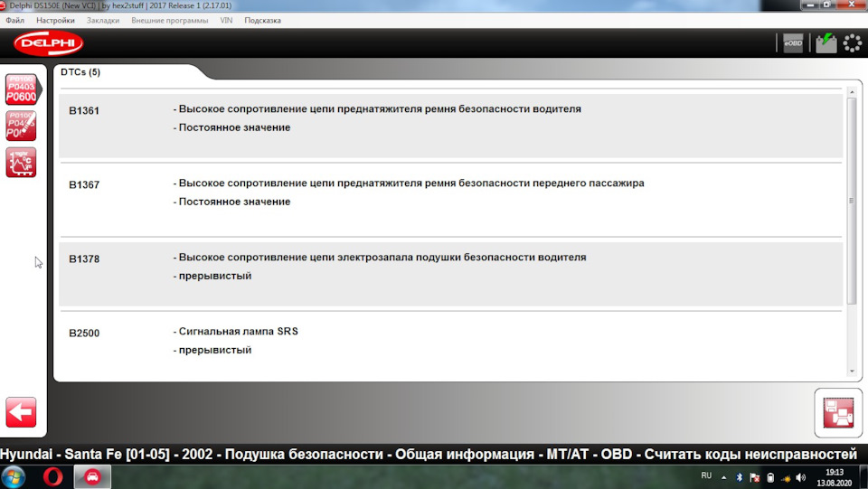This screenshot has width=868, height=489.
Task: Click the print/save report icon
Action: [x=838, y=413]
